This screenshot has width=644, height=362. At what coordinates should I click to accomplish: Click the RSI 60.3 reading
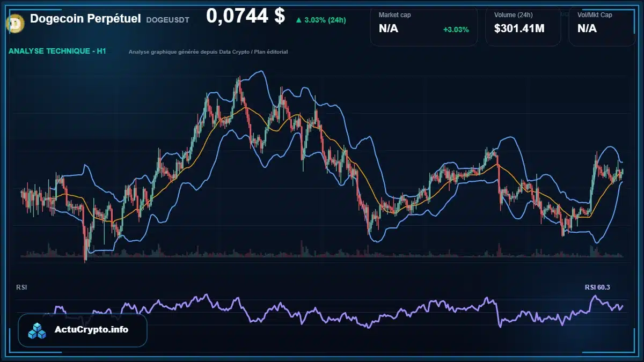point(597,287)
